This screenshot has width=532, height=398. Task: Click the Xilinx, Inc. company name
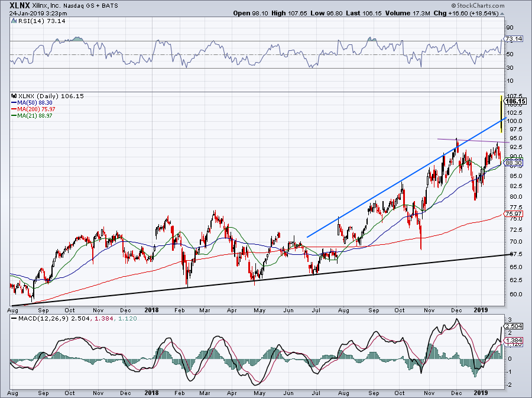[x=46, y=6]
